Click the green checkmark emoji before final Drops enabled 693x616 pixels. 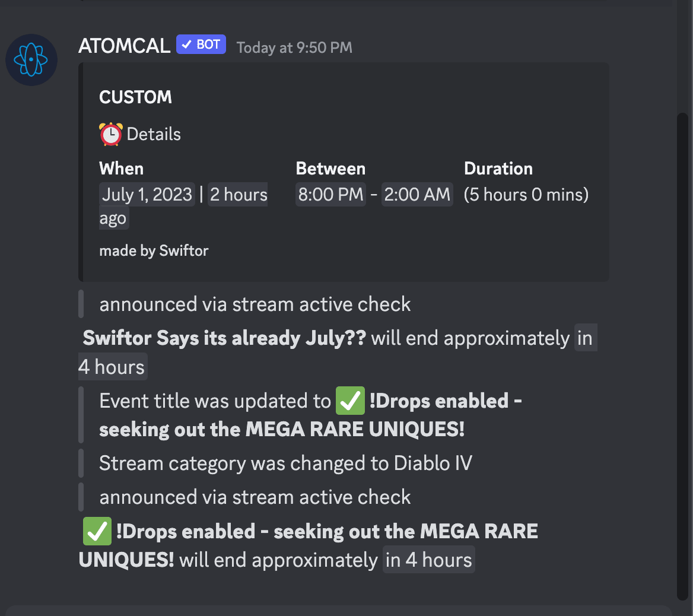pos(97,531)
